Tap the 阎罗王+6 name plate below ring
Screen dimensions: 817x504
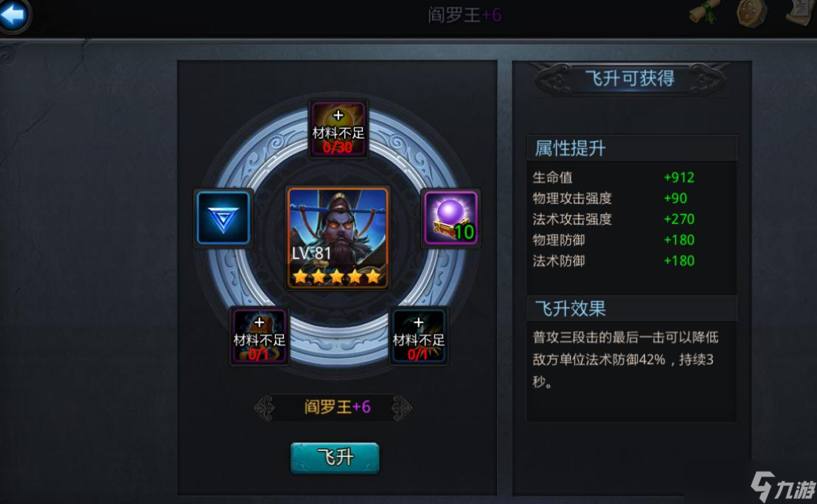click(x=336, y=407)
